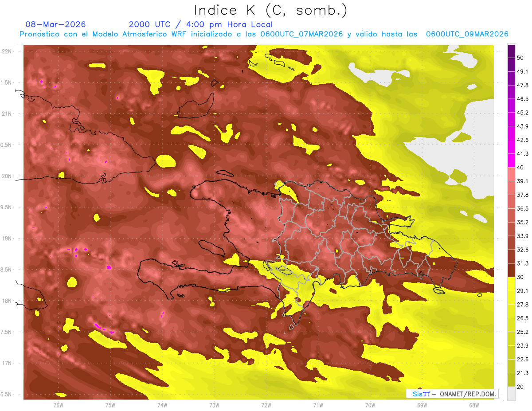The width and height of the screenshot is (532, 411).
Task: Click the '35.2' legend value
Action: pos(522,222)
